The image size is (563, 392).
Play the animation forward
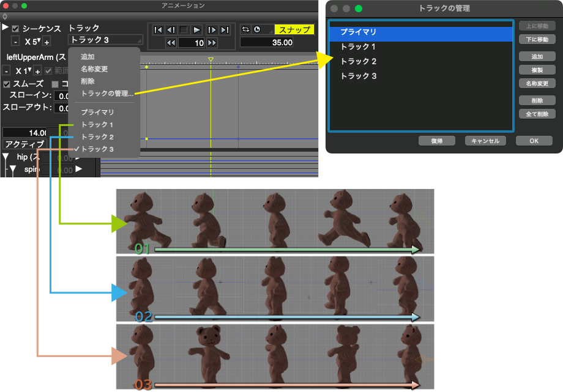196,29
